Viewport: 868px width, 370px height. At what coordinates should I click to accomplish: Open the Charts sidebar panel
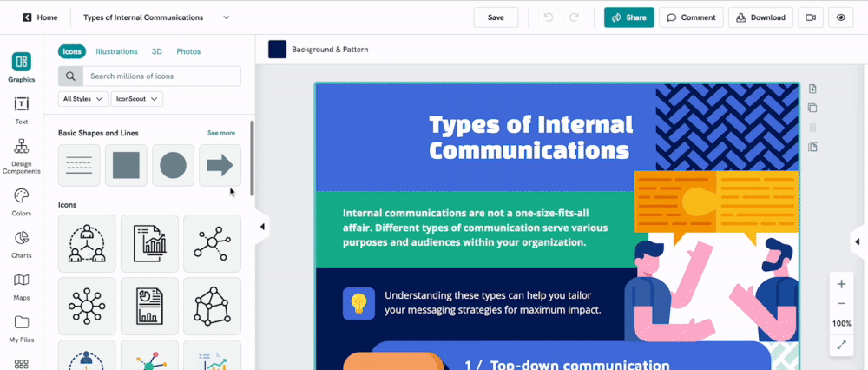click(x=21, y=244)
